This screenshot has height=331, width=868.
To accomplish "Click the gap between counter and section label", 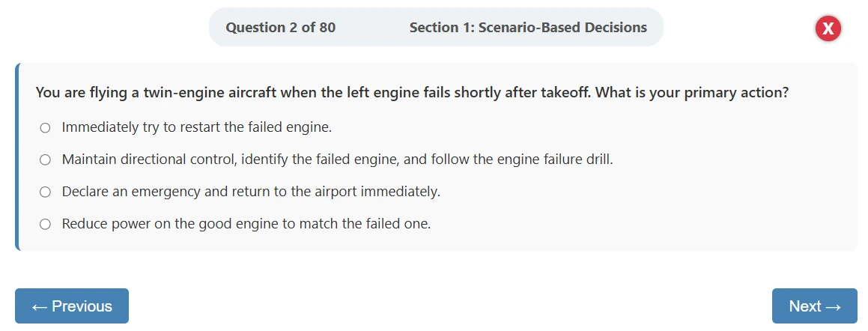I will tap(372, 28).
